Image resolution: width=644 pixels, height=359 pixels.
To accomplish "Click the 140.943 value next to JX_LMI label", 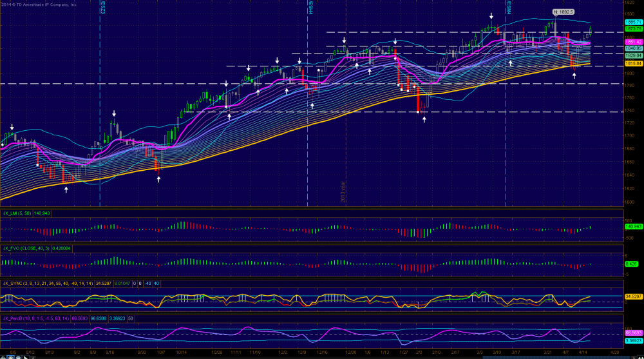I will click(41, 212).
